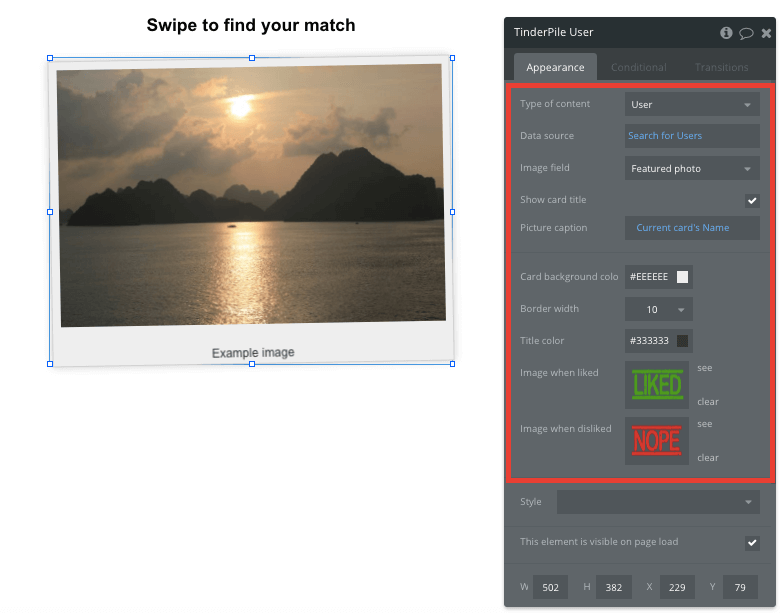The image size is (781, 613).
Task: Clear the Image when disliked picture
Action: click(x=708, y=458)
